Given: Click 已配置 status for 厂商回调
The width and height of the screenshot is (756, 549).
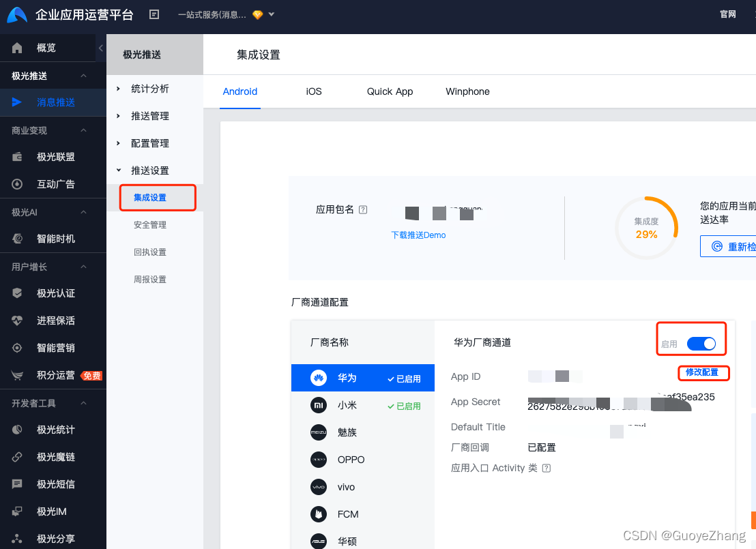Looking at the screenshot, I should pos(542,448).
